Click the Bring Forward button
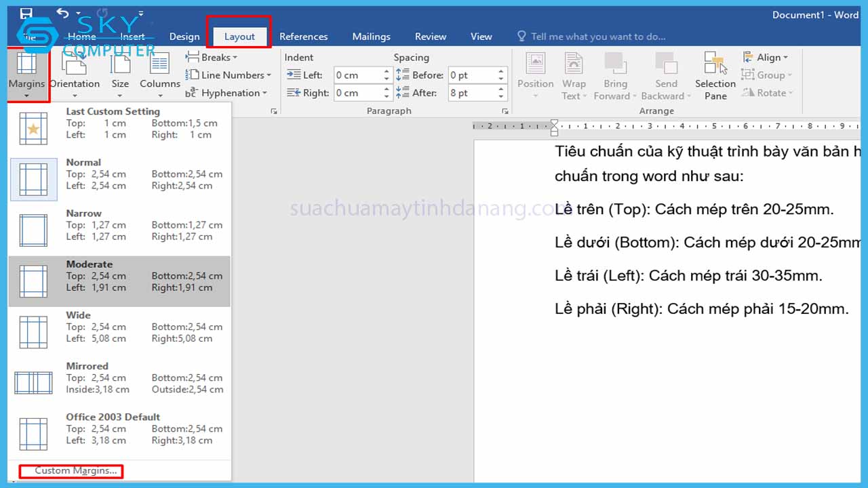This screenshot has height=488, width=868. 615,75
